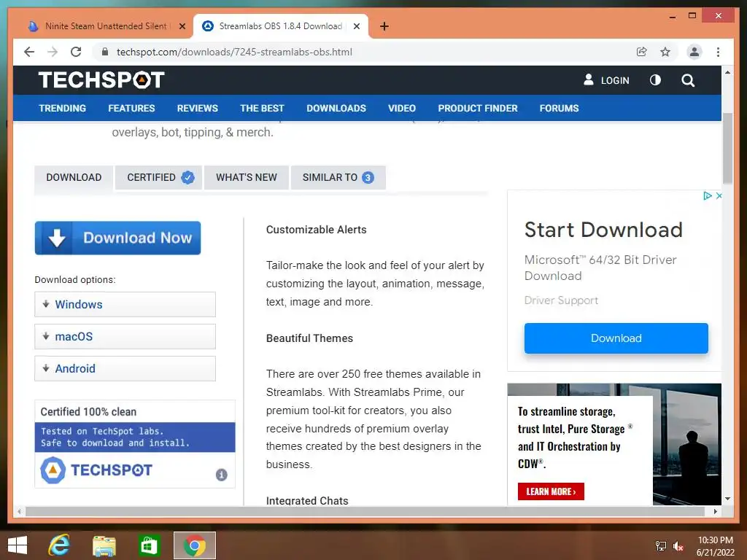747x560 pixels.
Task: Click the horizontal scrollbar right arrow
Action: [715, 511]
